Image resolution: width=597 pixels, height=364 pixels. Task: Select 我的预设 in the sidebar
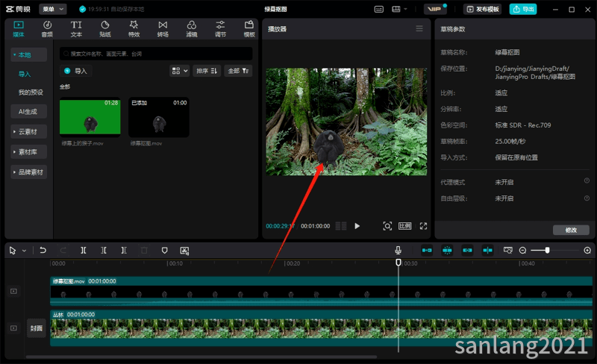click(x=31, y=92)
